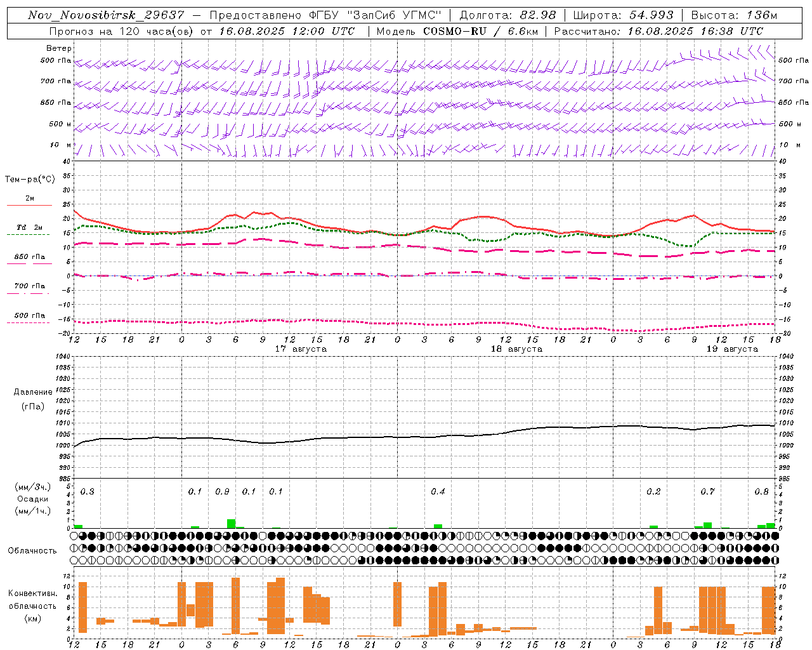
Task: Click the Ветер wind panel label
Action: [x=59, y=48]
